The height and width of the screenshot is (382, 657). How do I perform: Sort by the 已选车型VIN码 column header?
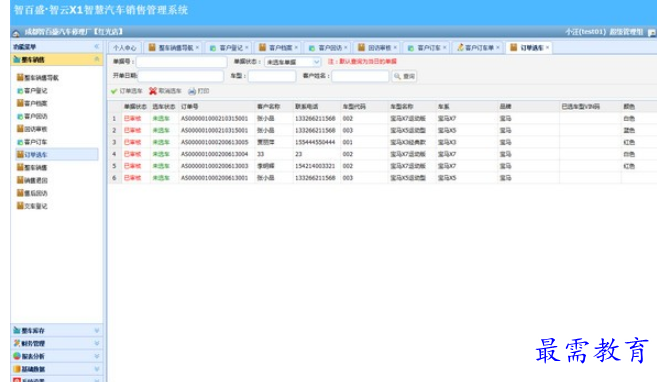point(590,106)
